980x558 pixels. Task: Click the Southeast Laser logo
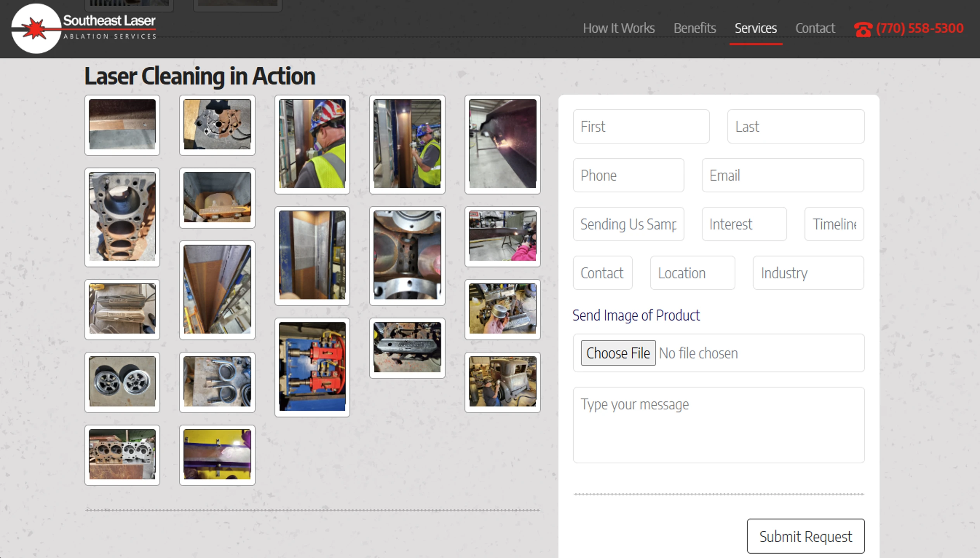[84, 28]
